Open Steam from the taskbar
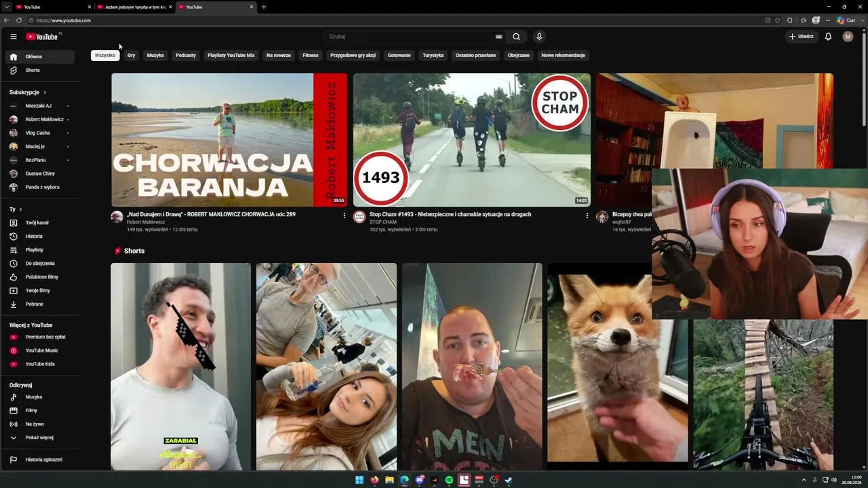This screenshot has height=488, width=868. click(x=509, y=480)
